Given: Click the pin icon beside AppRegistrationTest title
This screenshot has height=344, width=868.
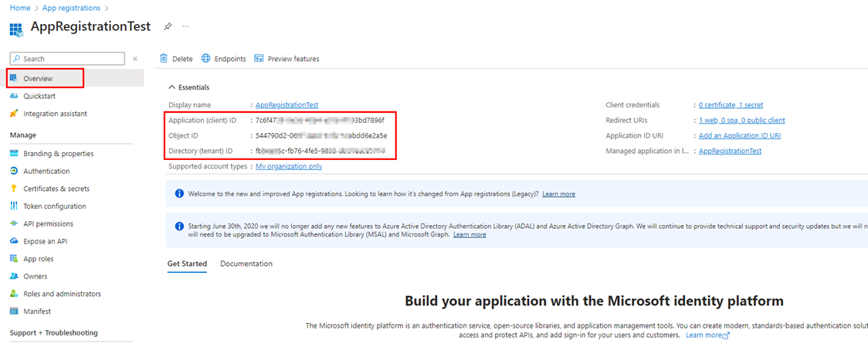Looking at the screenshot, I should click(x=168, y=26).
